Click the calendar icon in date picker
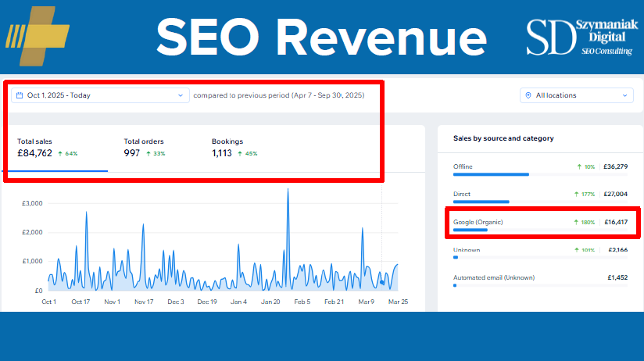The image size is (644, 361). pyautogui.click(x=20, y=95)
